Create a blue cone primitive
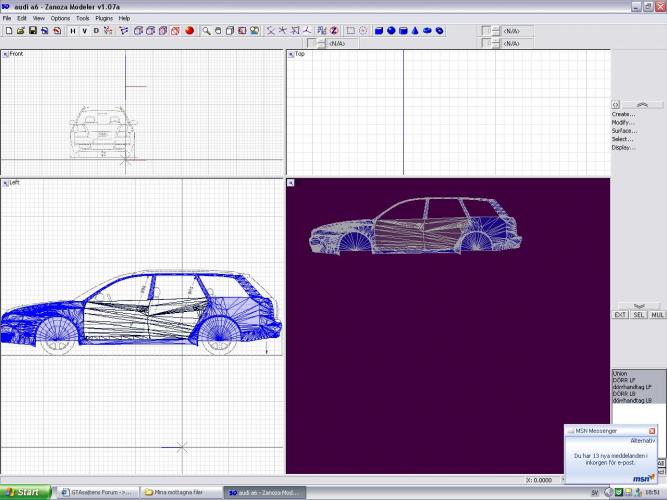The image size is (667, 500). [415, 31]
